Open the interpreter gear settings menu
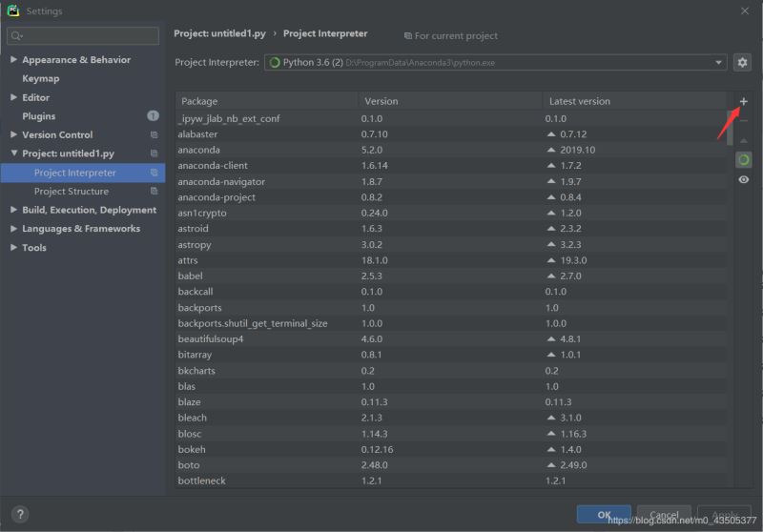The height and width of the screenshot is (532, 763). tap(742, 62)
